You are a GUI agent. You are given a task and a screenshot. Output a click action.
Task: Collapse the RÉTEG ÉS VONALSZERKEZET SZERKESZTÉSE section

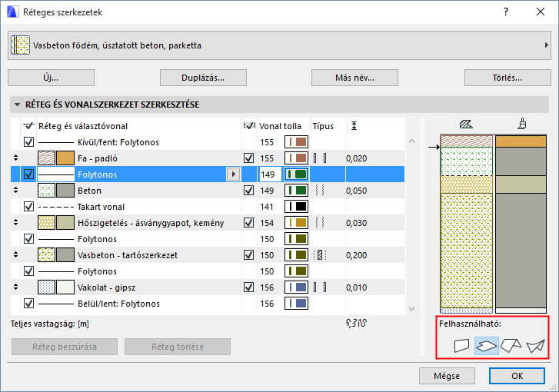point(17,105)
